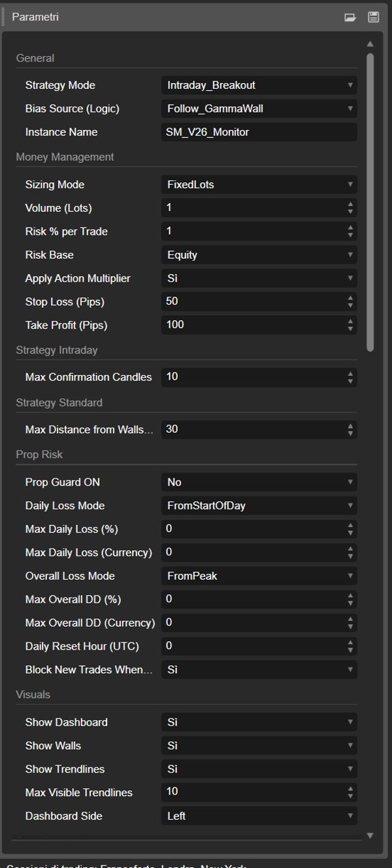The height and width of the screenshot is (868, 392).
Task: Click the save parameters disk icon
Action: point(373,18)
